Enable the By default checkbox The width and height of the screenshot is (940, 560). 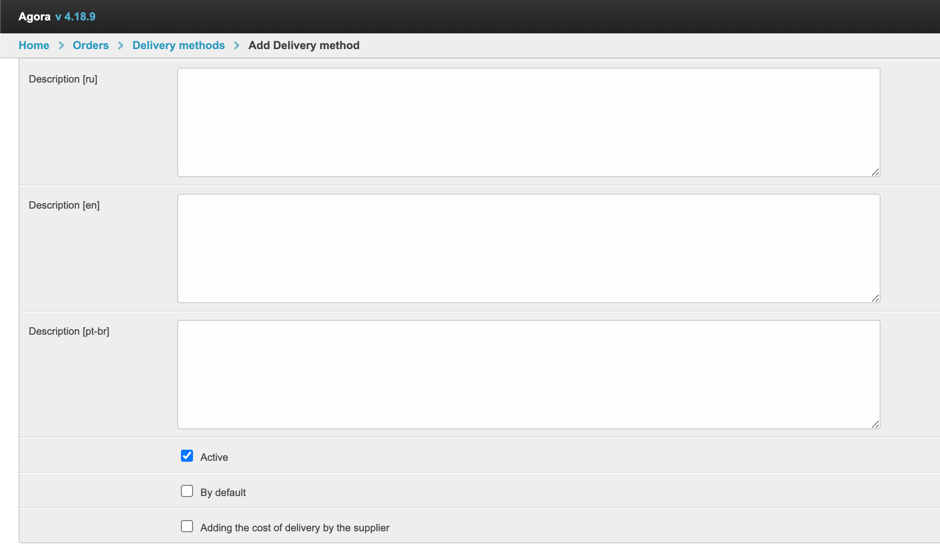(x=187, y=491)
